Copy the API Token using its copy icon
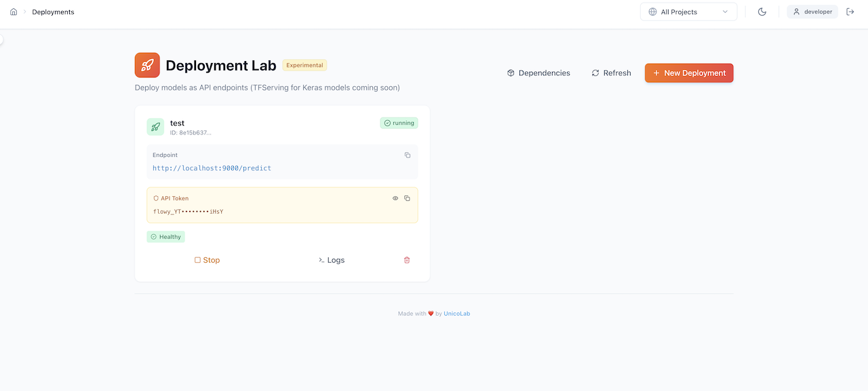 tap(407, 198)
